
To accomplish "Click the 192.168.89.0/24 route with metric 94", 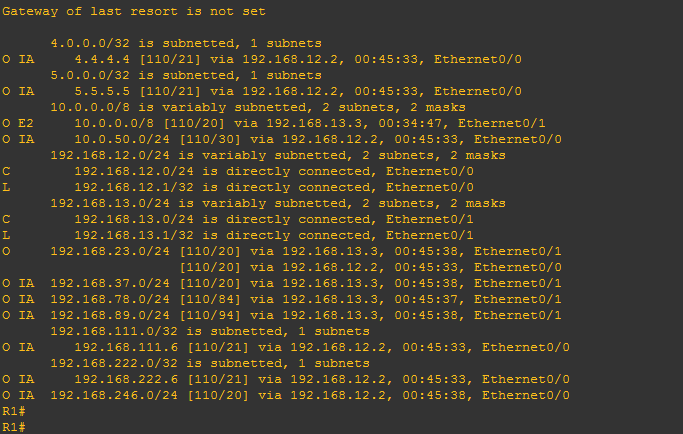I will pyautogui.click(x=282, y=315).
